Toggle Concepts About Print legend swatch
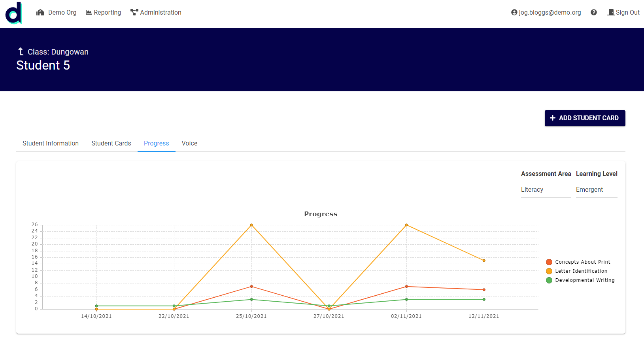Image resolution: width=644 pixels, height=338 pixels. pos(549,262)
